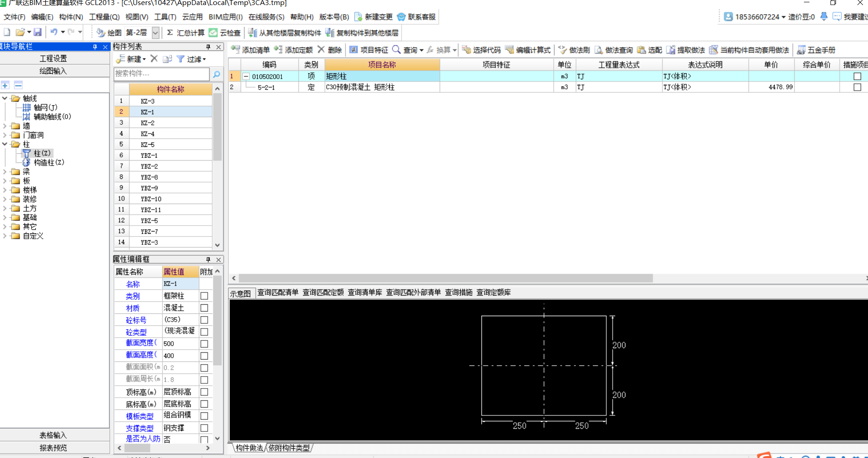Open 项目特征 tool
The height and width of the screenshot is (458, 868).
click(369, 50)
